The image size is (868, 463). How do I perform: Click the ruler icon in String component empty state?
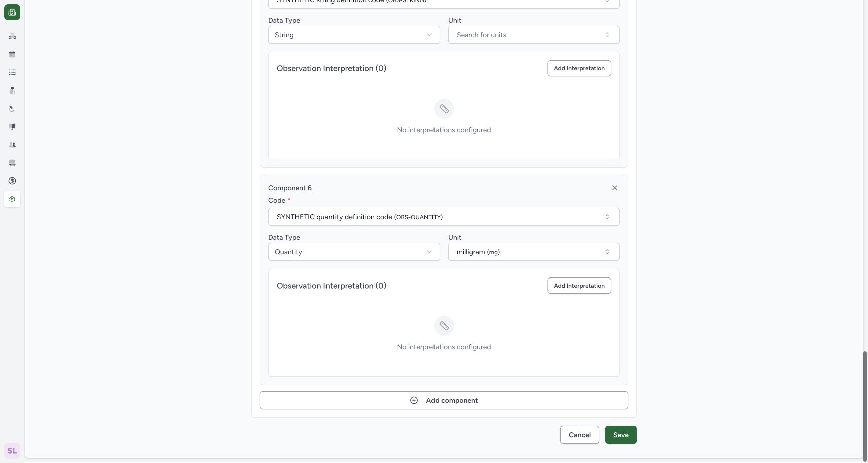tap(444, 109)
